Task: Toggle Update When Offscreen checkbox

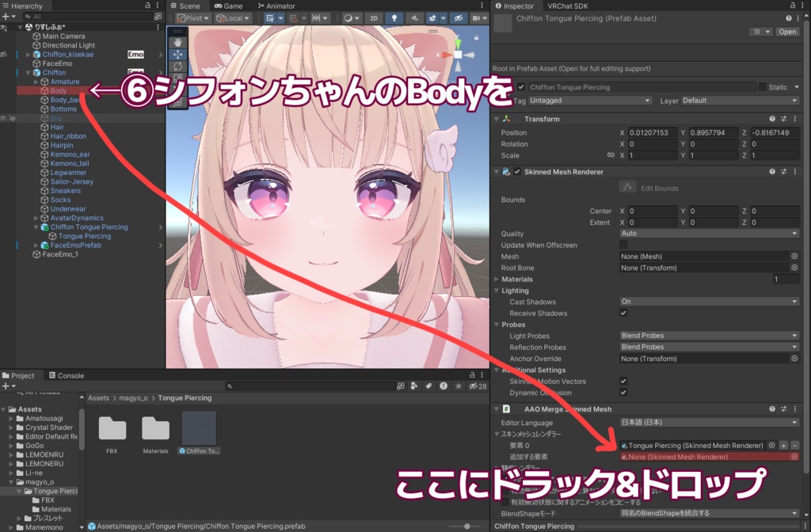Action: (x=623, y=245)
